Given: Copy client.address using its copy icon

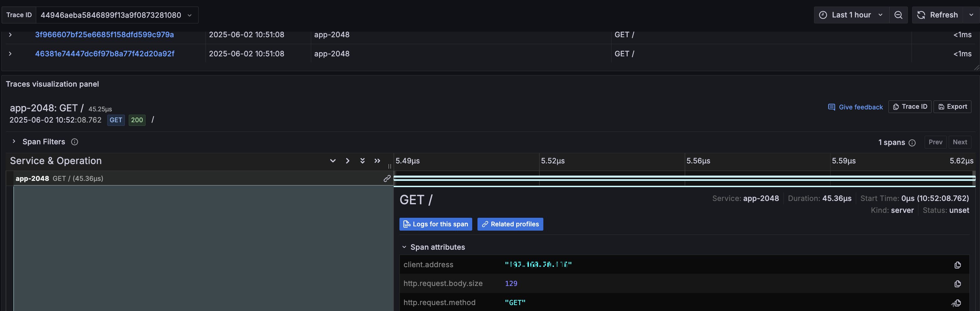Looking at the screenshot, I should (958, 265).
